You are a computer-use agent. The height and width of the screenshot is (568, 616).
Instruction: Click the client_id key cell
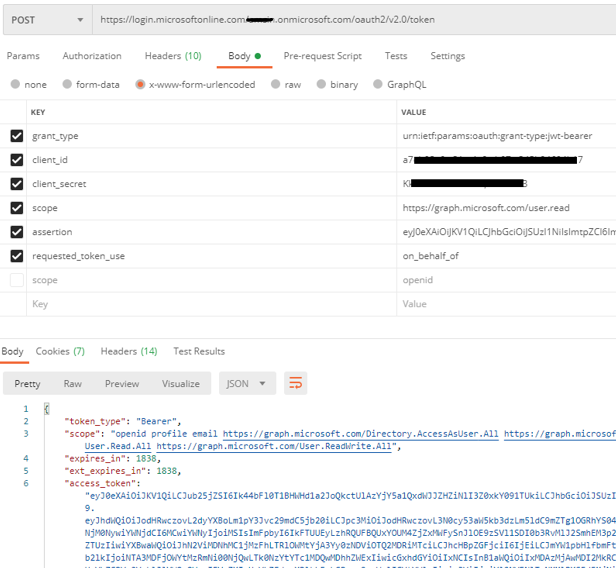click(x=211, y=160)
